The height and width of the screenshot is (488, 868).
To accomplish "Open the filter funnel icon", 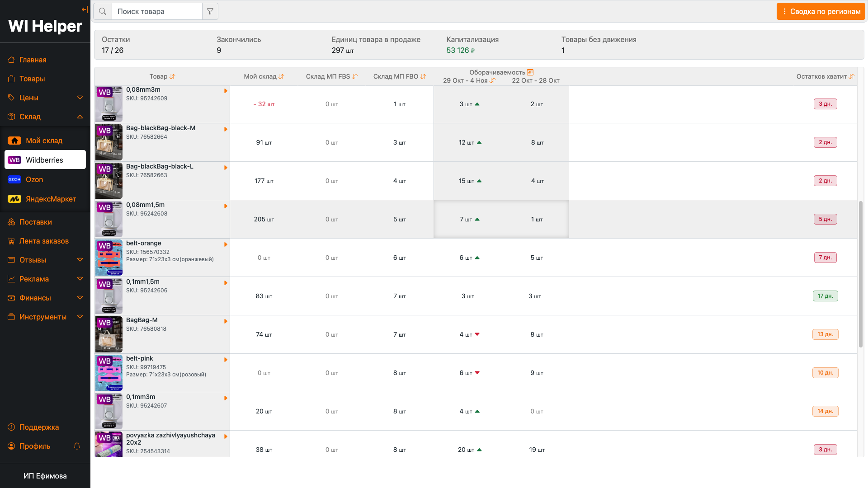I will [210, 11].
